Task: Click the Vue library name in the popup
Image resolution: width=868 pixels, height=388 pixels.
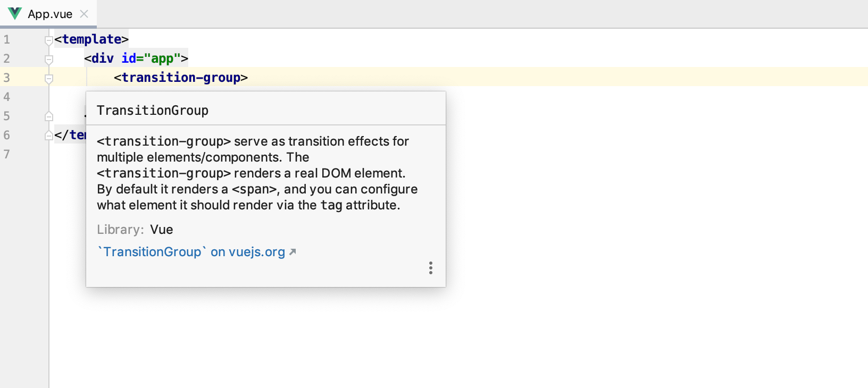Action: (x=162, y=230)
